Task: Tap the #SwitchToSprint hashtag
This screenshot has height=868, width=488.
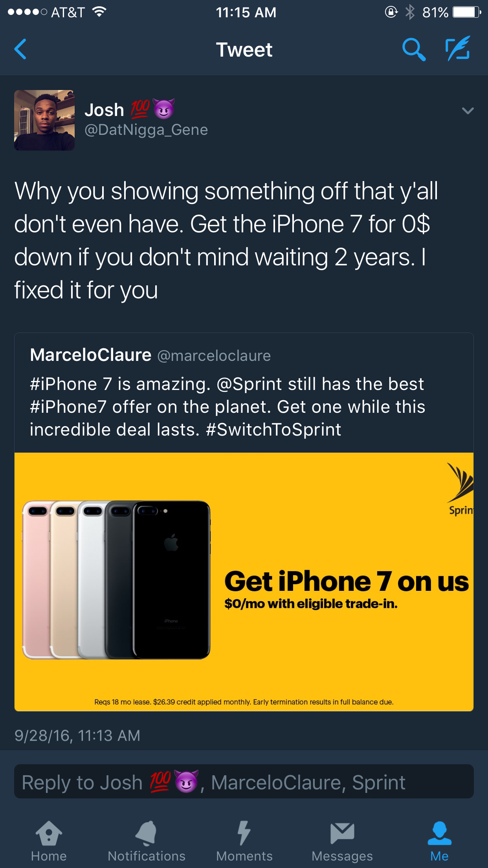Action: click(273, 430)
